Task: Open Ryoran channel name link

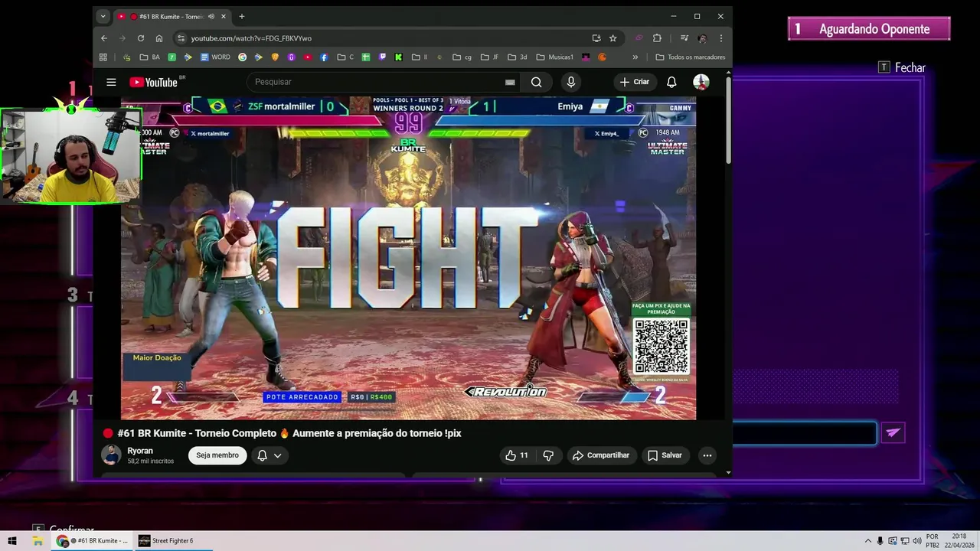Action: tap(140, 451)
